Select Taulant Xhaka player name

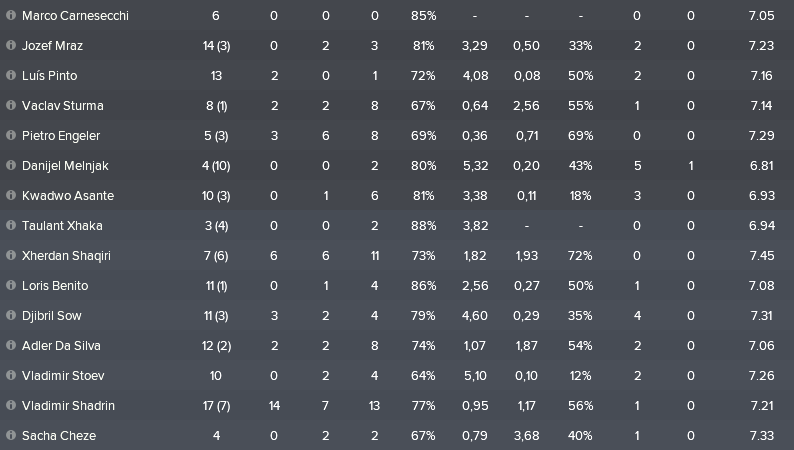point(62,226)
